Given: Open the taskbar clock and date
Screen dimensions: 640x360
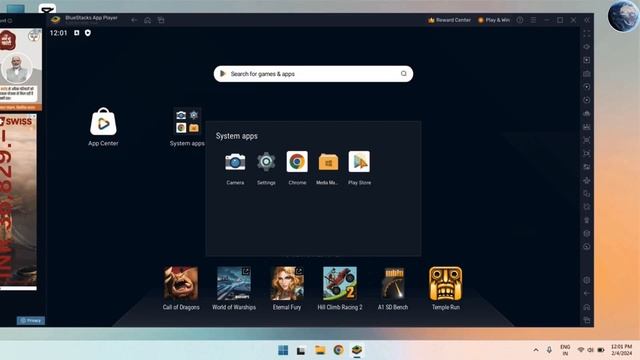Looking at the screenshot, I should 621,350.
